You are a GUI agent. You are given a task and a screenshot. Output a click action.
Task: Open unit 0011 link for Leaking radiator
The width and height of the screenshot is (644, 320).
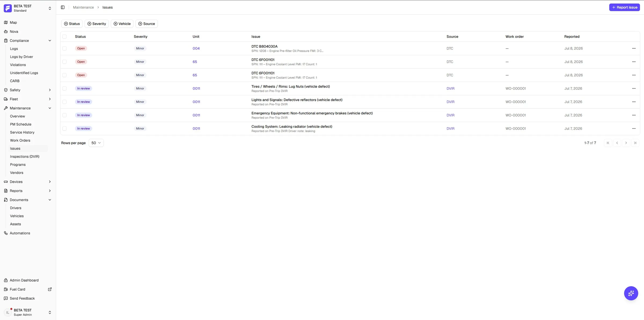196,129
